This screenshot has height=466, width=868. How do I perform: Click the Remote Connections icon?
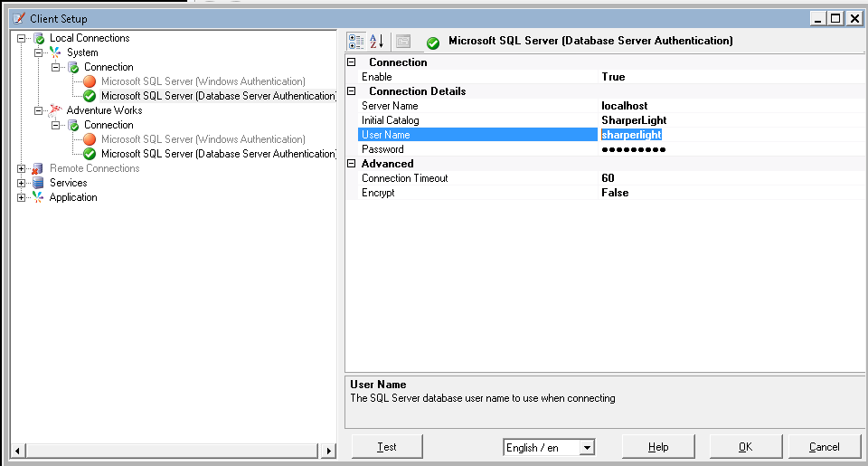(x=38, y=168)
